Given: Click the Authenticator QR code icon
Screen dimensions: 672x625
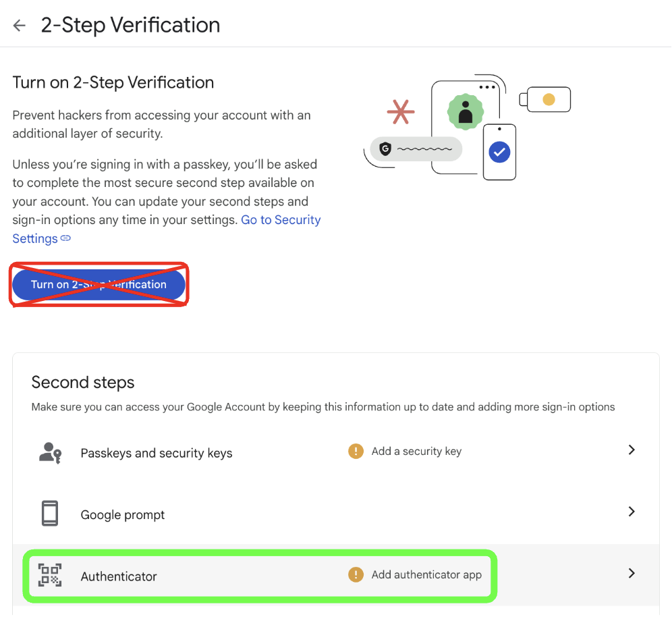Looking at the screenshot, I should 50,576.
